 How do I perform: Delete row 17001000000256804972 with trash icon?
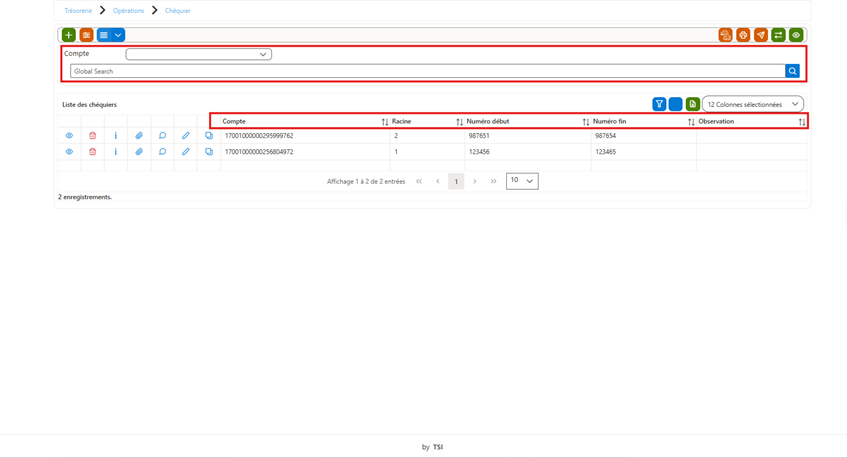pyautogui.click(x=92, y=152)
